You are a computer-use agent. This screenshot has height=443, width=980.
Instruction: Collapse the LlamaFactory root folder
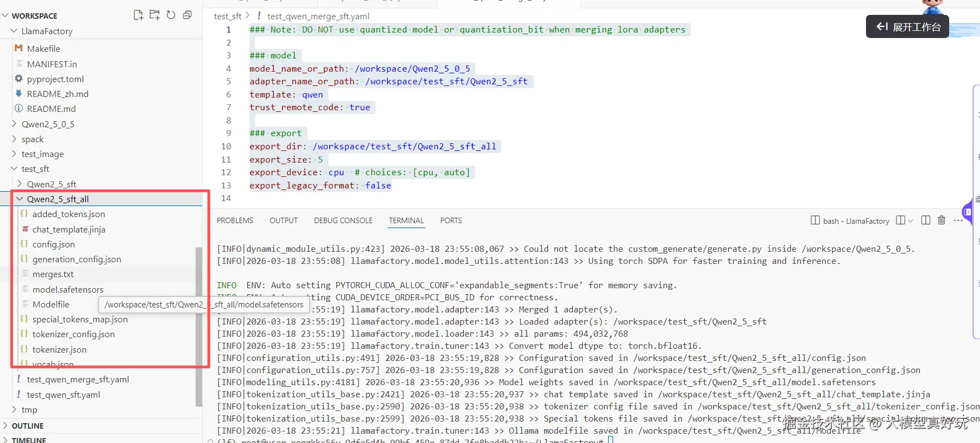coord(46,31)
